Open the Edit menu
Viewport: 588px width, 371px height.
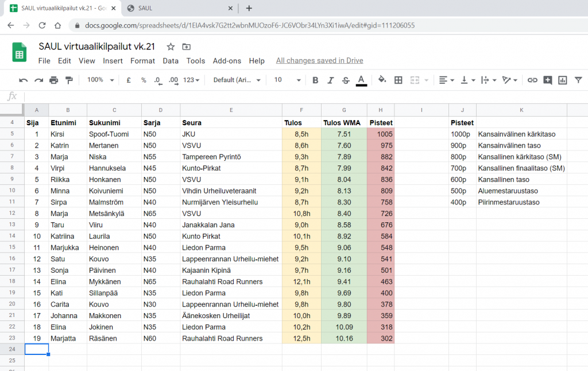coord(64,61)
